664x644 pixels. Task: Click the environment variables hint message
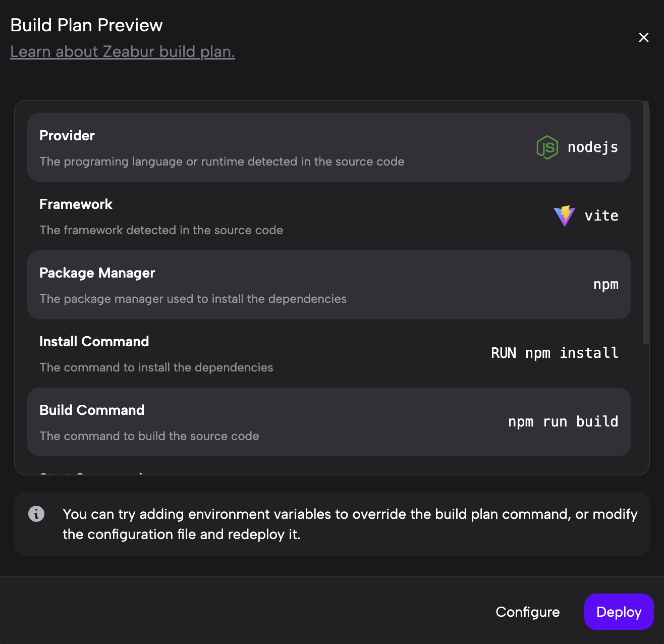(350, 524)
